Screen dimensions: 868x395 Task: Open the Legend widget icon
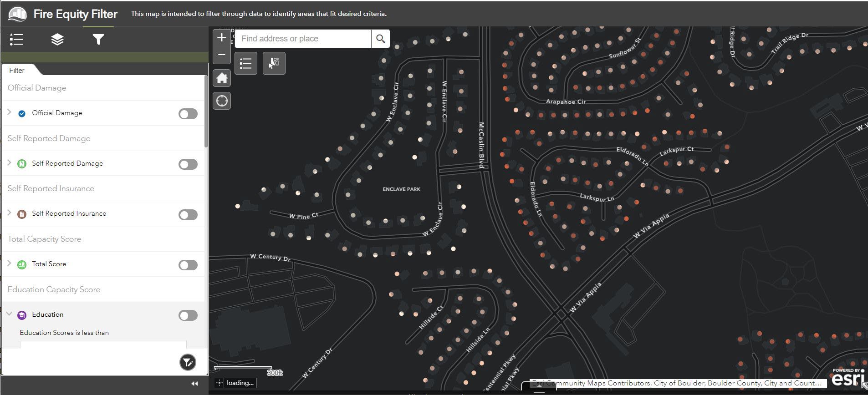pyautogui.click(x=16, y=40)
